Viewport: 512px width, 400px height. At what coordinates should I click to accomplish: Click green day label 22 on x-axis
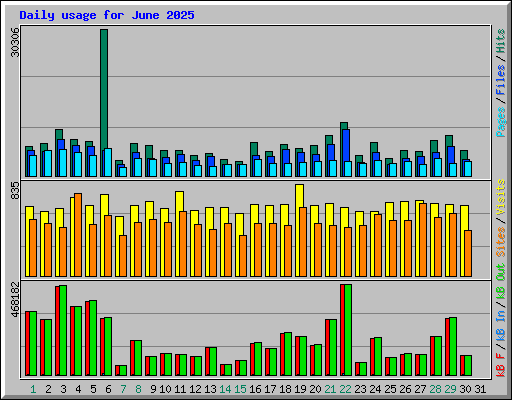pyautogui.click(x=345, y=389)
